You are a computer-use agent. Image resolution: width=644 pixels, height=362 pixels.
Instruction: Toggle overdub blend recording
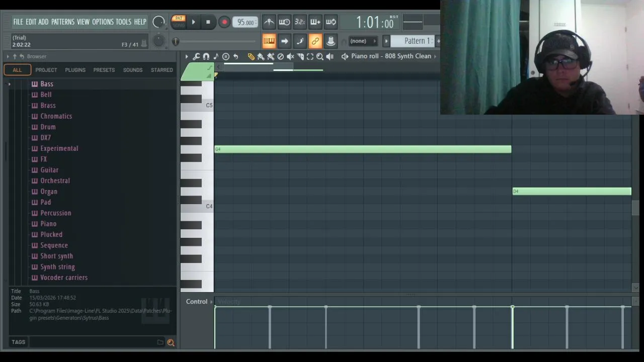point(315,22)
